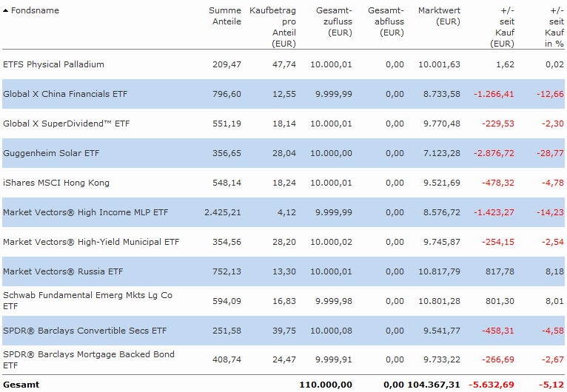Select Market Vectors High Income MLP ETF
Image resolution: width=567 pixels, height=392 pixels.
coord(85,212)
